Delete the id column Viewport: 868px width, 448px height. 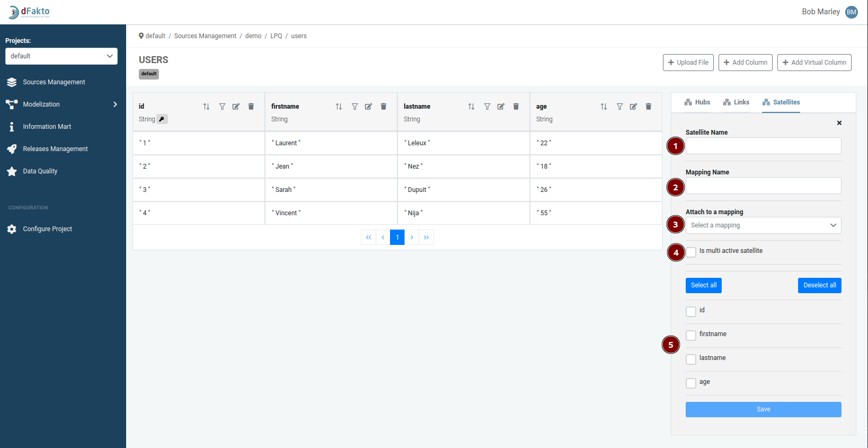click(x=251, y=107)
